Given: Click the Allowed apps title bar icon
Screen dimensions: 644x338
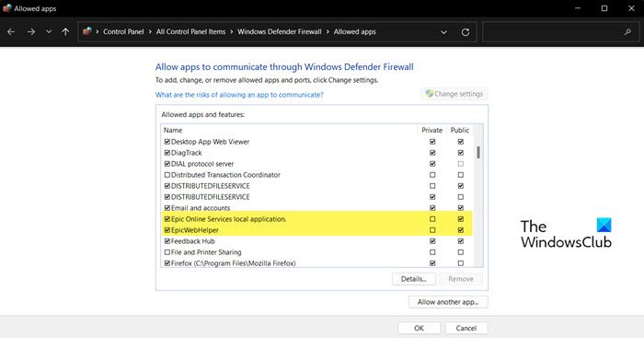Looking at the screenshot, I should tap(6, 8).
